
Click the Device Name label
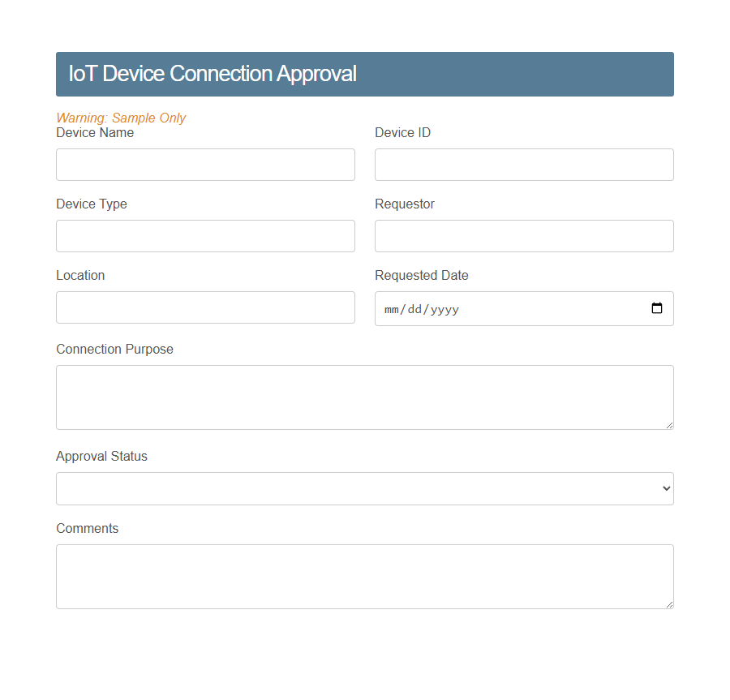[x=95, y=132]
